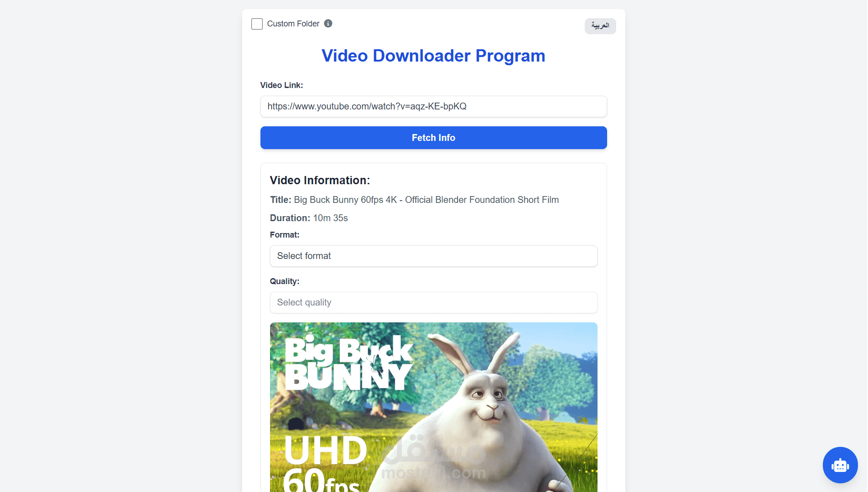The width and height of the screenshot is (868, 492).
Task: Focus the Video Link input field
Action: (433, 106)
